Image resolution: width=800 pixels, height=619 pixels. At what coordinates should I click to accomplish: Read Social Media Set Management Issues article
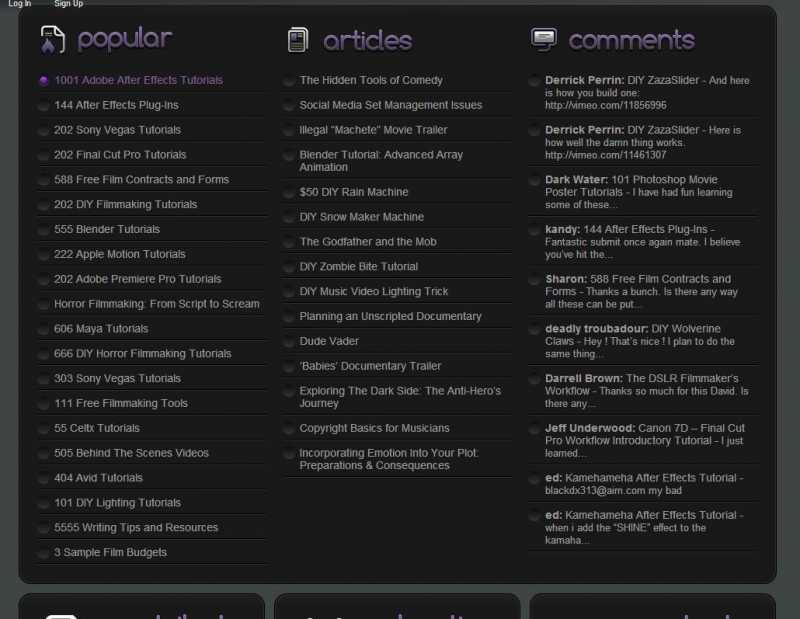click(391, 105)
